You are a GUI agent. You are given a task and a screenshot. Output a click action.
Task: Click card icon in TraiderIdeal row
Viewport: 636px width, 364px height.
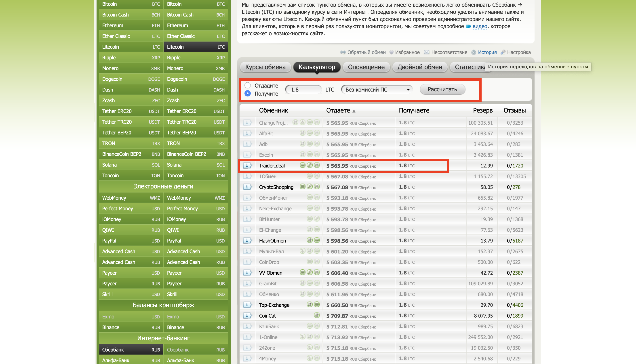(x=302, y=165)
